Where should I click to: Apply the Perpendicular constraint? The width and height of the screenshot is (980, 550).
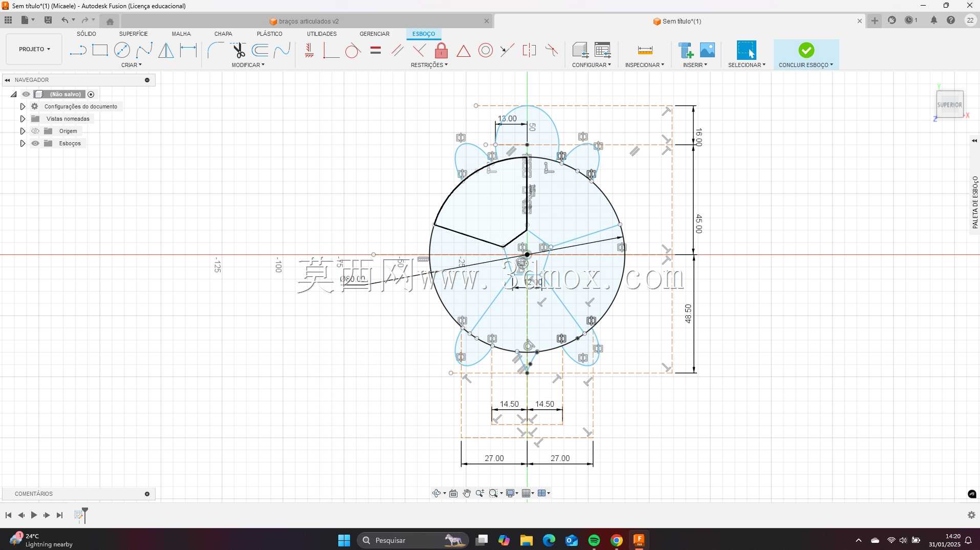tap(419, 50)
